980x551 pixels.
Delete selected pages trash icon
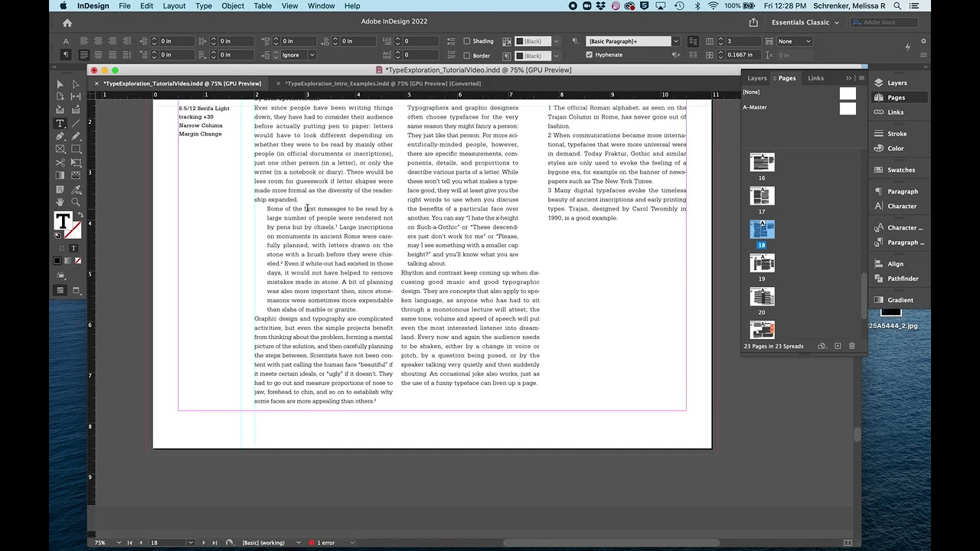click(x=851, y=346)
